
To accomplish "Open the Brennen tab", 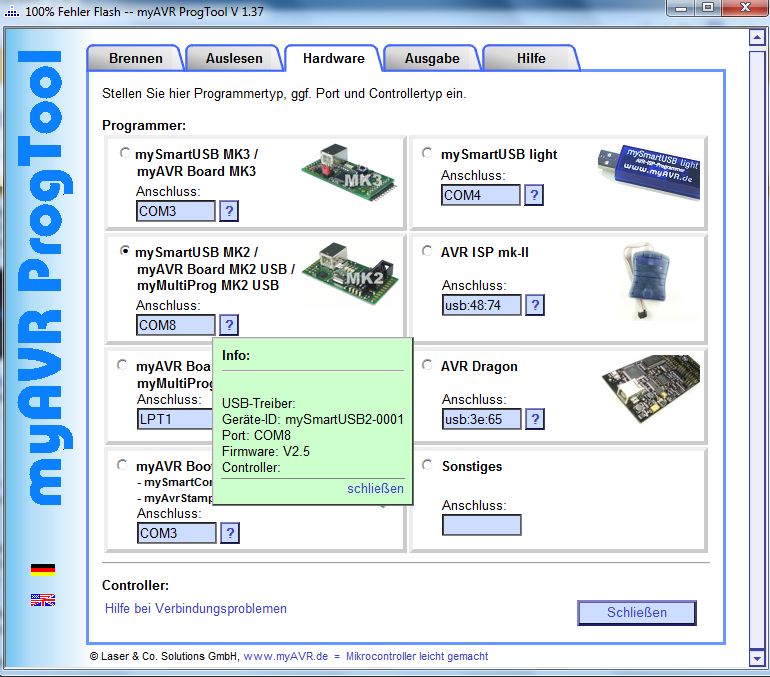I will coord(136,58).
